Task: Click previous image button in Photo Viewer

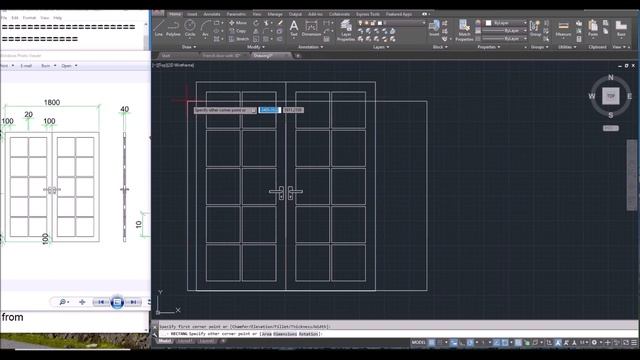Action: (100, 302)
